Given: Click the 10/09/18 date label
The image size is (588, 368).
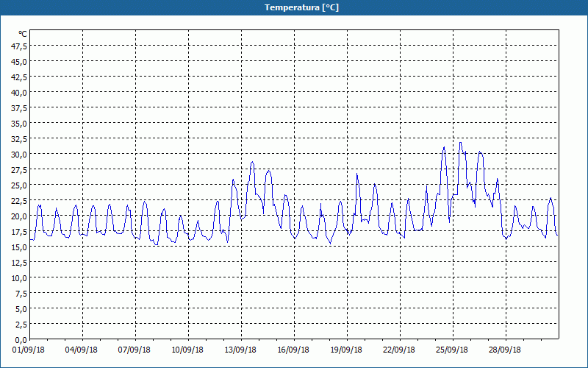Looking at the screenshot, I should tap(187, 350).
